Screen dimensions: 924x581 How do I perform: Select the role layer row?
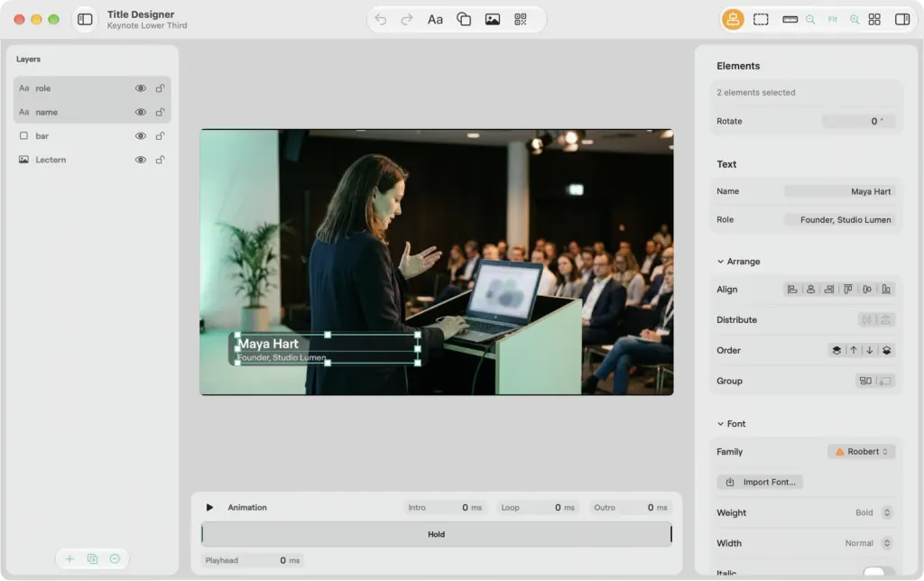click(x=92, y=88)
